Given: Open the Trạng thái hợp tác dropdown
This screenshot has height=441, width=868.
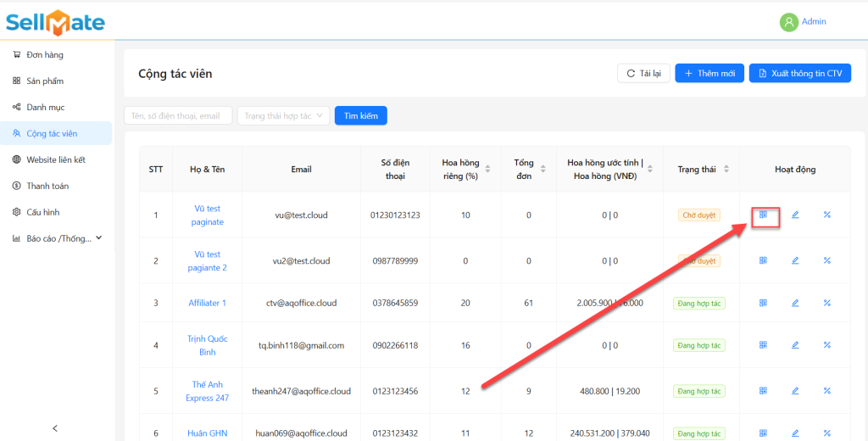Looking at the screenshot, I should (x=283, y=115).
